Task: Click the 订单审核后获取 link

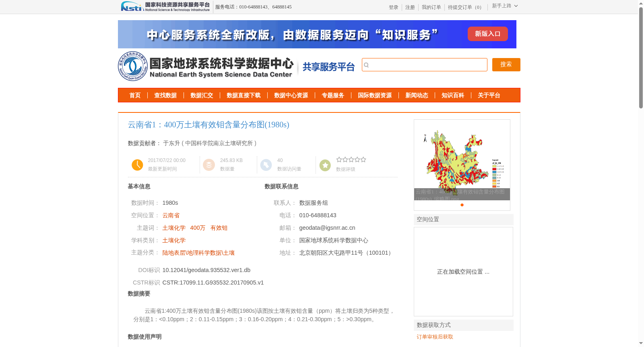Action: (435, 337)
